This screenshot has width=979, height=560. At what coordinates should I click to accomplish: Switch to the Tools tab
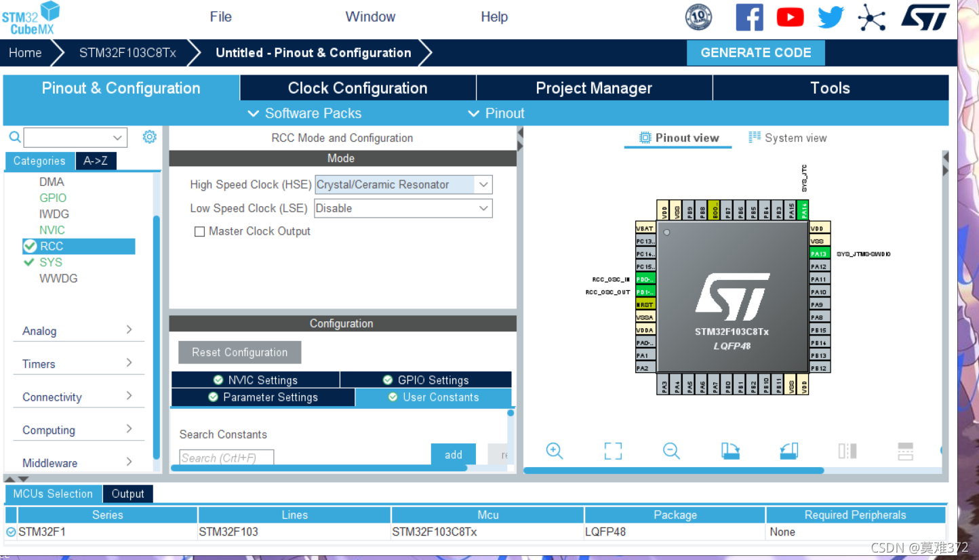[x=831, y=88]
